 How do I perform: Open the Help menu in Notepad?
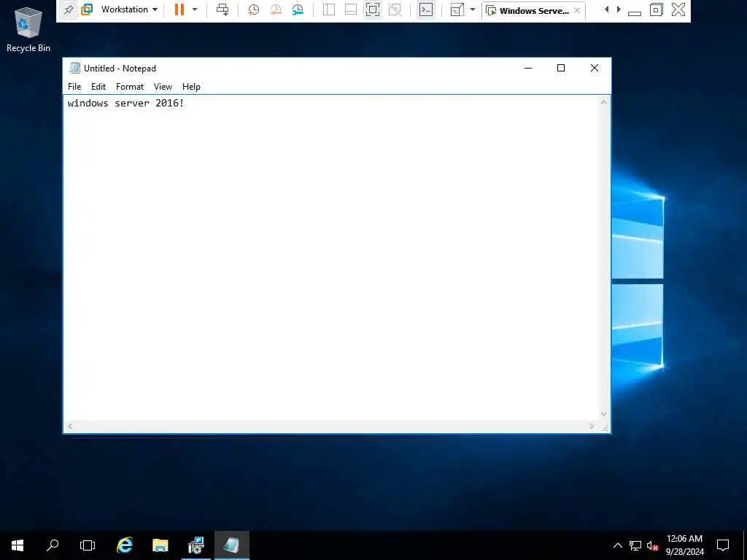point(191,87)
